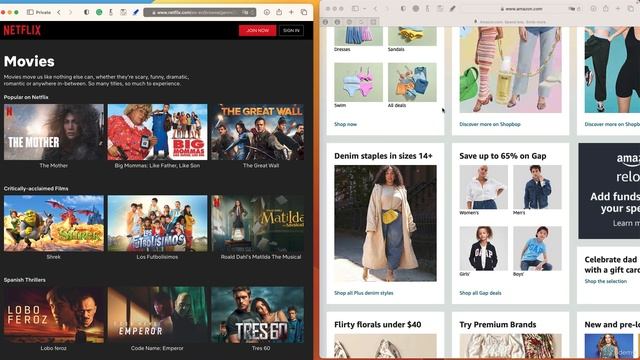Click the 'The Mother' title text
The width and height of the screenshot is (640, 360).
(x=53, y=166)
